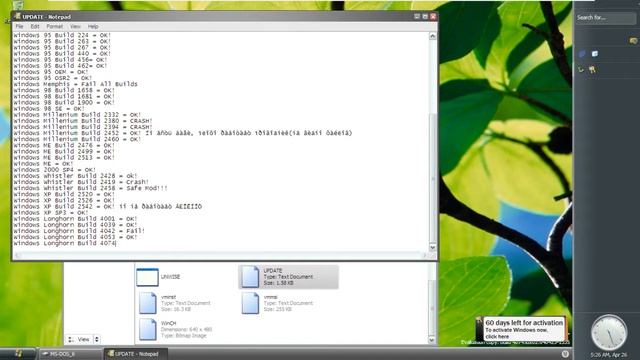
Task: Click the Search for field in sidebar
Action: 606,18
